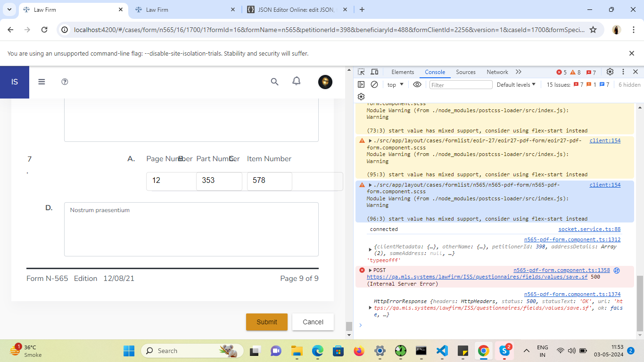Open the n565-pdf-form.component.ts:1358 source link

(561, 270)
